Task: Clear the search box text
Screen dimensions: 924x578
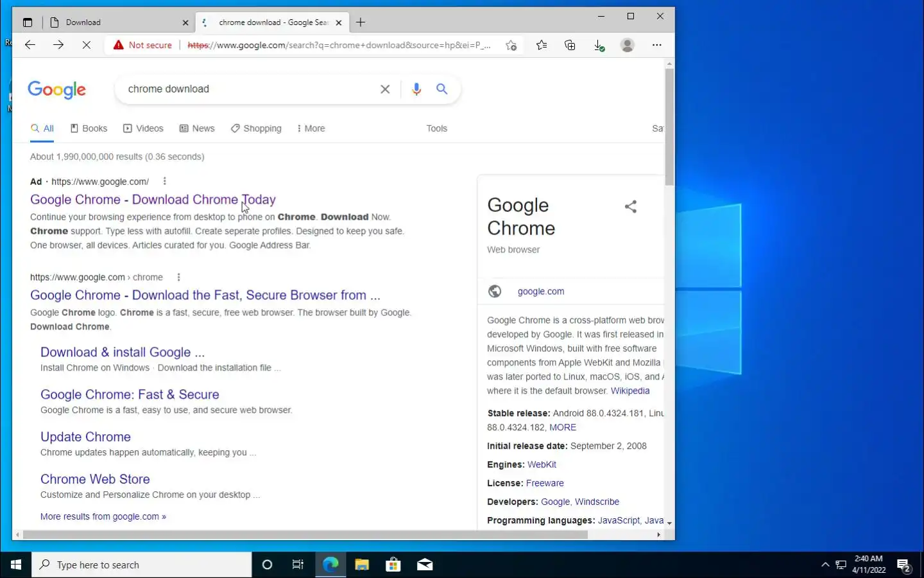Action: [x=385, y=89]
